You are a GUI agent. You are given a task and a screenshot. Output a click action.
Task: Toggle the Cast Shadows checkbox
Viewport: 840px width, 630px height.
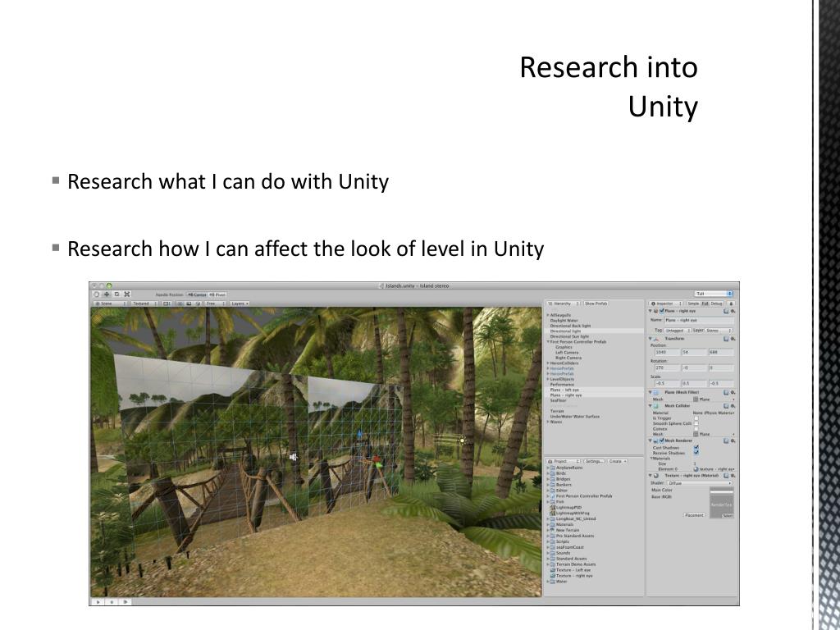[x=696, y=447]
